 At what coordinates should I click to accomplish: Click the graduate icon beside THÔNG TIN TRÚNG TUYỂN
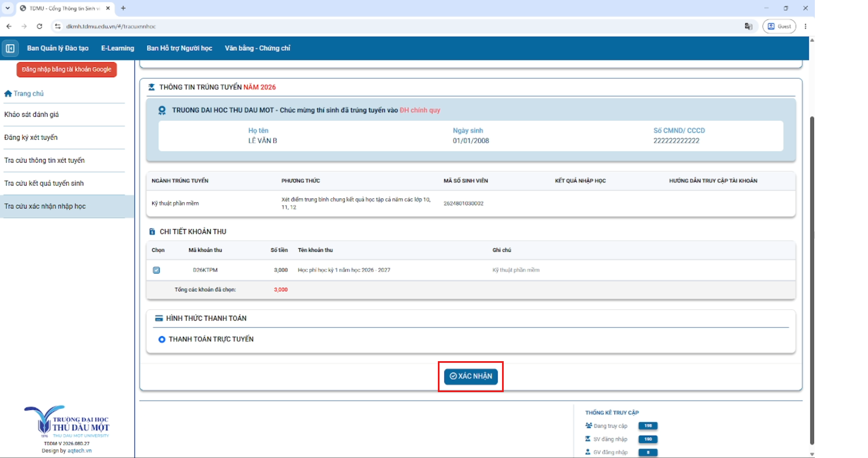tap(151, 87)
